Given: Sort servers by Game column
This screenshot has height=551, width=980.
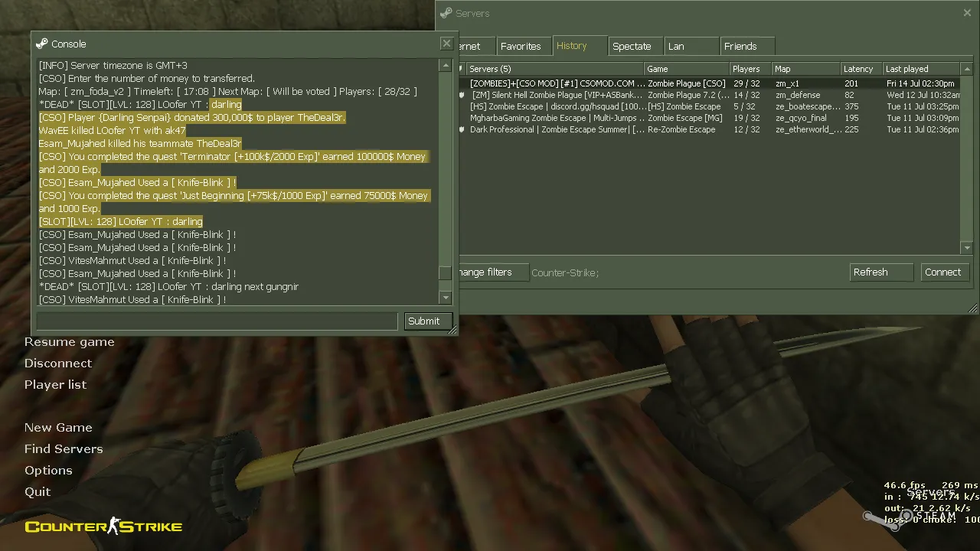Looking at the screenshot, I should 685,69.
